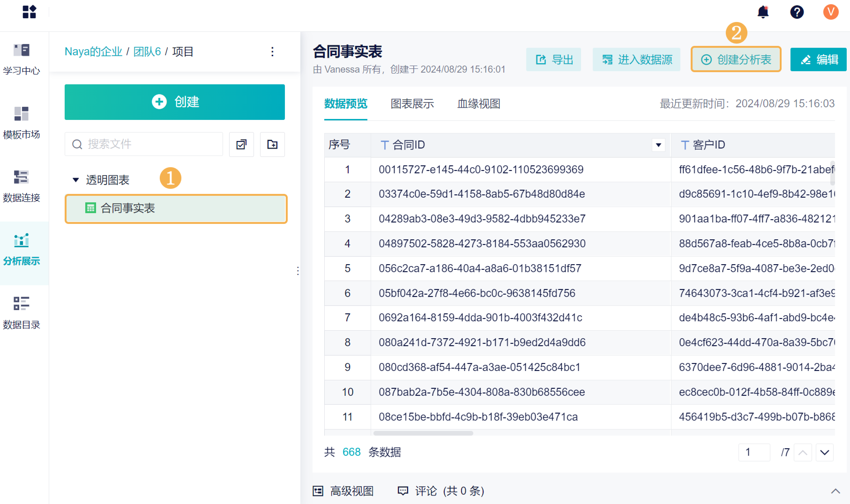Collapse the 透明图表 folder
850x504 pixels.
click(x=75, y=180)
